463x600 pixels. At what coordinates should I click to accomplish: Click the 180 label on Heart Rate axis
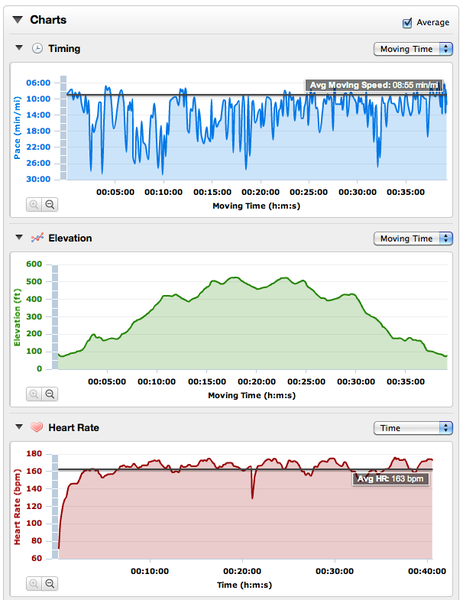point(34,454)
